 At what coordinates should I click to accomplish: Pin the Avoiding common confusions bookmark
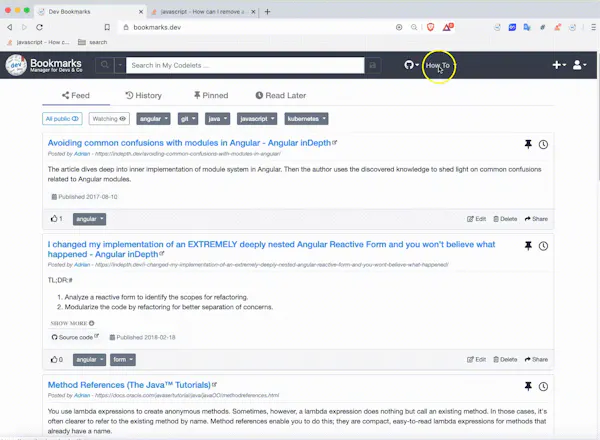[x=528, y=144]
